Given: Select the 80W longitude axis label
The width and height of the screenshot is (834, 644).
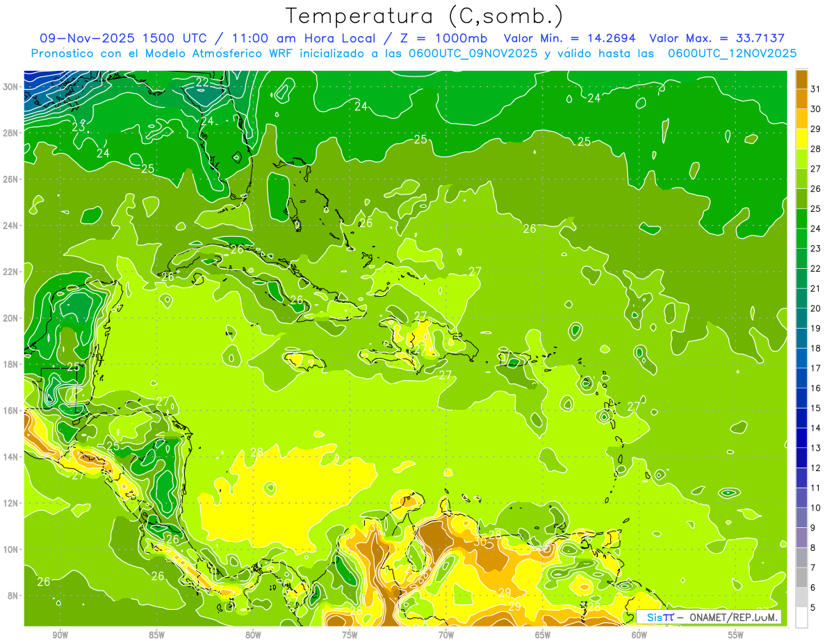Looking at the screenshot, I should click(253, 634).
